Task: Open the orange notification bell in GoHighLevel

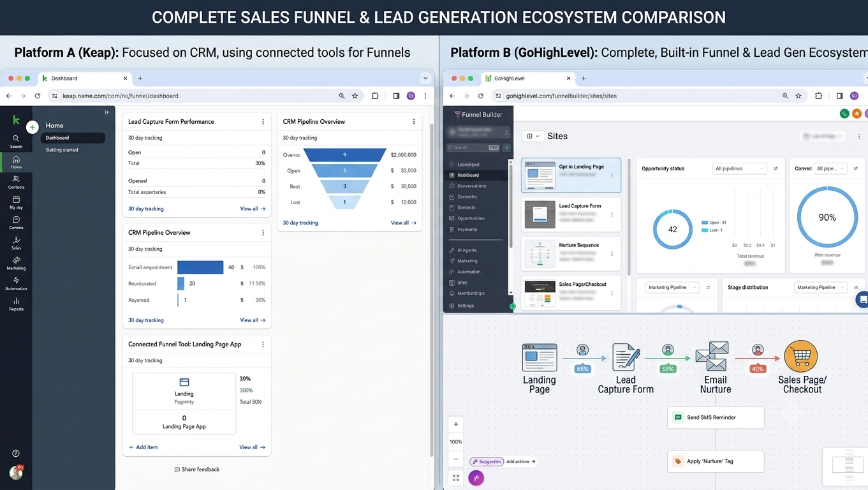Action: [x=857, y=114]
